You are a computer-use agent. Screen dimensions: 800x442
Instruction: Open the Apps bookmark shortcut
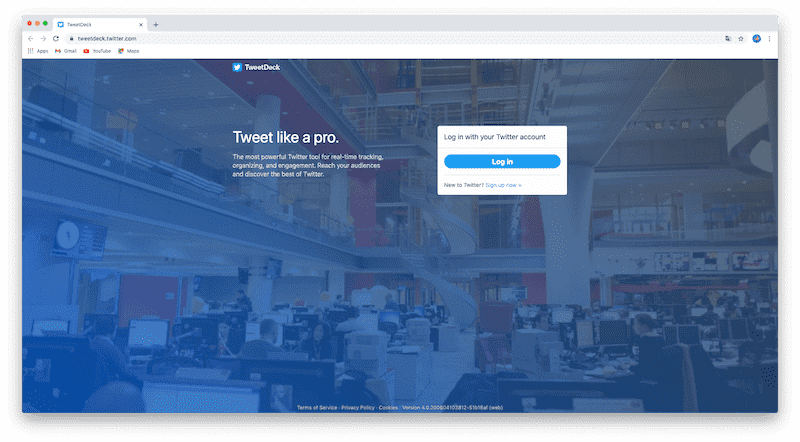[37, 50]
